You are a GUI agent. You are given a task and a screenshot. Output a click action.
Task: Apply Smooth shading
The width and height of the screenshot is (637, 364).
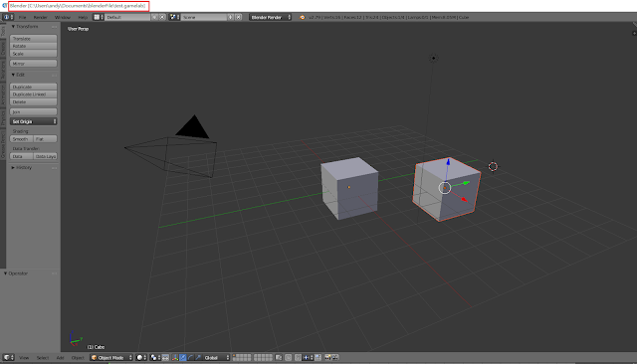(22, 139)
